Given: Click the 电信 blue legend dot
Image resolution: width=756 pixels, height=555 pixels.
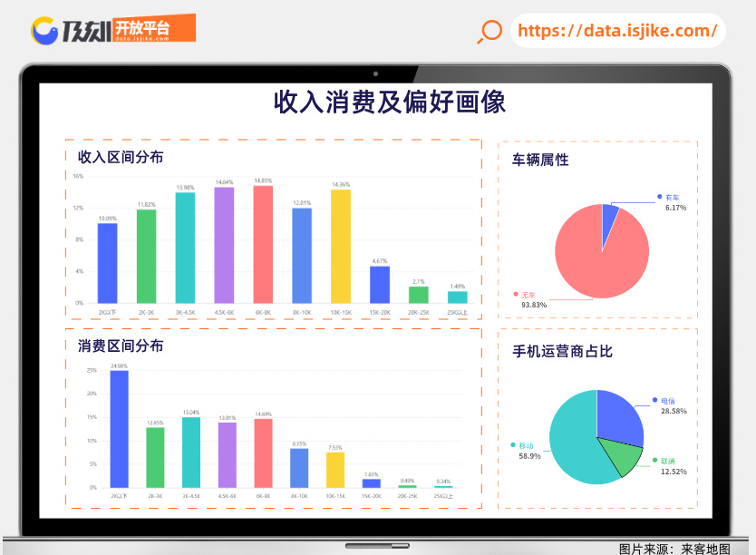Looking at the screenshot, I should [654, 400].
